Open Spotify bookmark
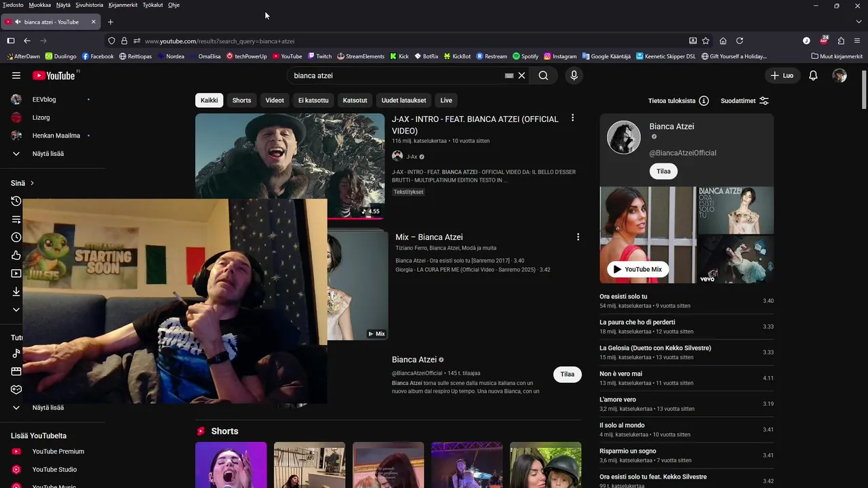 point(526,56)
